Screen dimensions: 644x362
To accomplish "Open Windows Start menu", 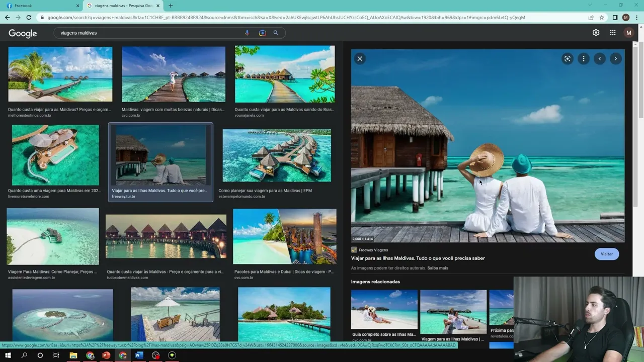I will coord(8,355).
